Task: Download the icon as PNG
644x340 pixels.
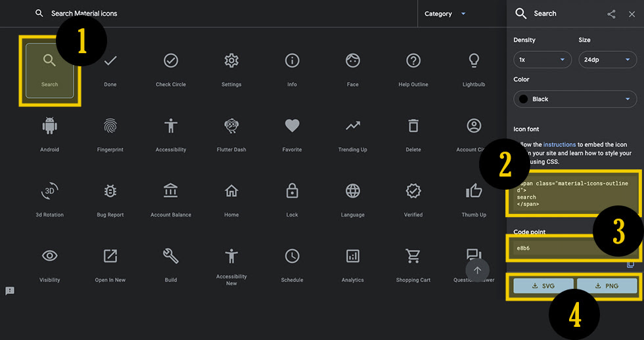Action: tap(607, 286)
